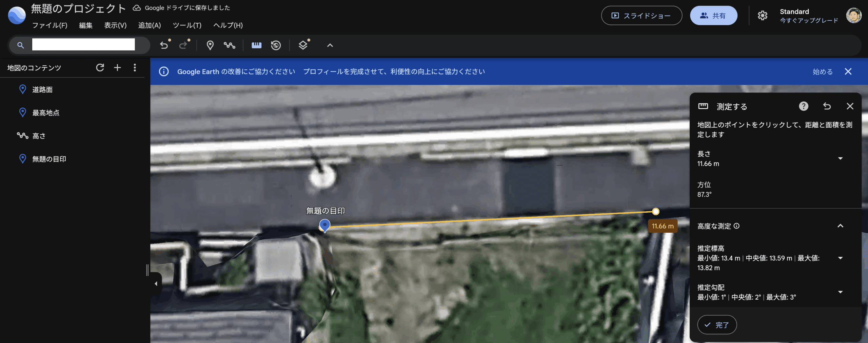Close the 測定する panel
The image size is (868, 343).
(850, 106)
